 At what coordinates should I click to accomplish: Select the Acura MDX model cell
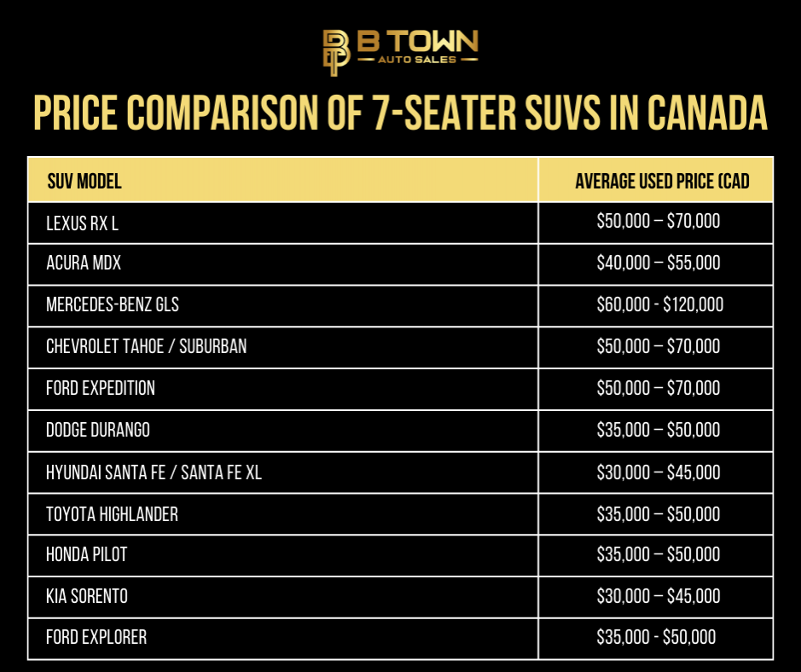(283, 264)
